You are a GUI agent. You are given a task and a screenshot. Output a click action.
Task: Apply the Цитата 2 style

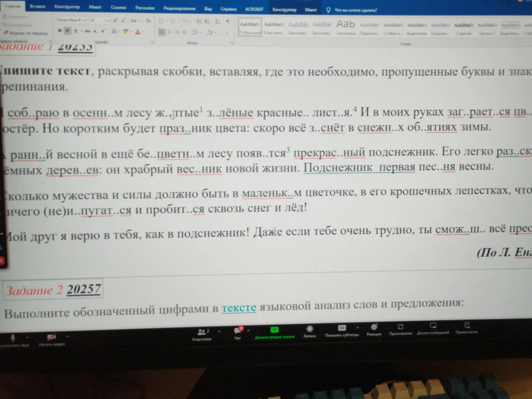pyautogui.click(x=487, y=29)
